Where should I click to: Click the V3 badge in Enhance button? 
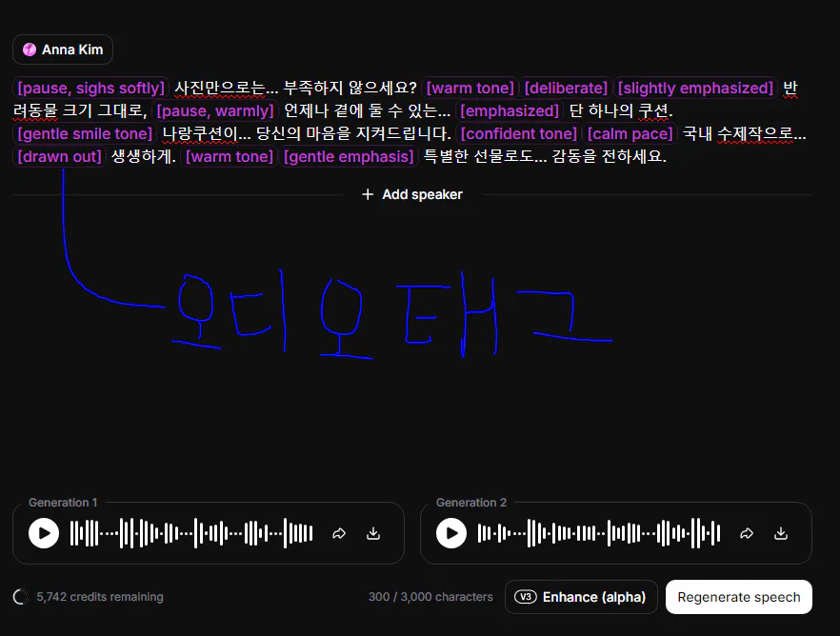[x=526, y=596]
